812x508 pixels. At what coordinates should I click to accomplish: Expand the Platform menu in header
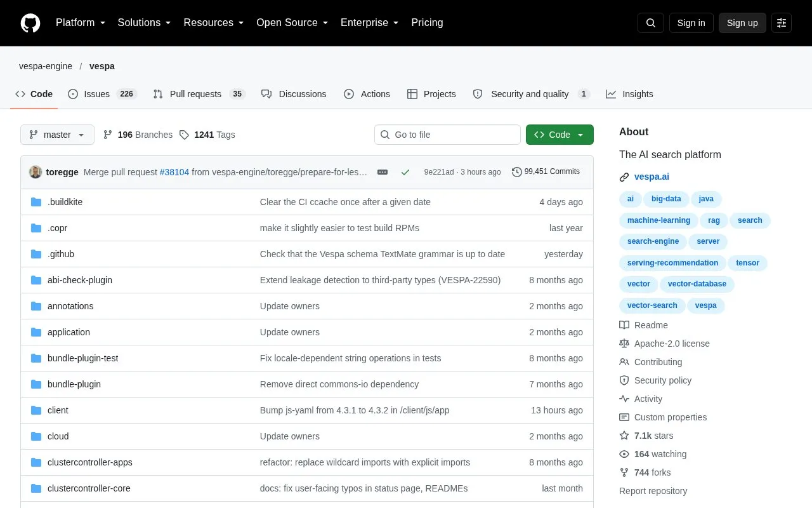click(81, 23)
